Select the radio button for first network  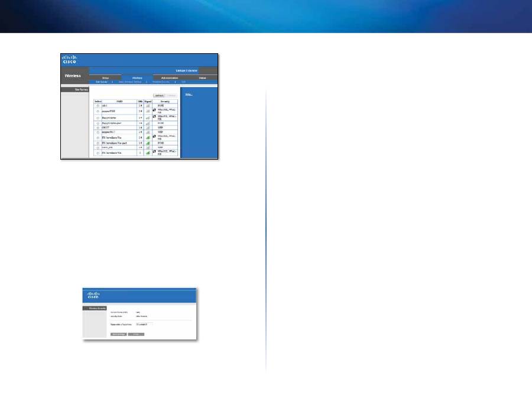98,105
